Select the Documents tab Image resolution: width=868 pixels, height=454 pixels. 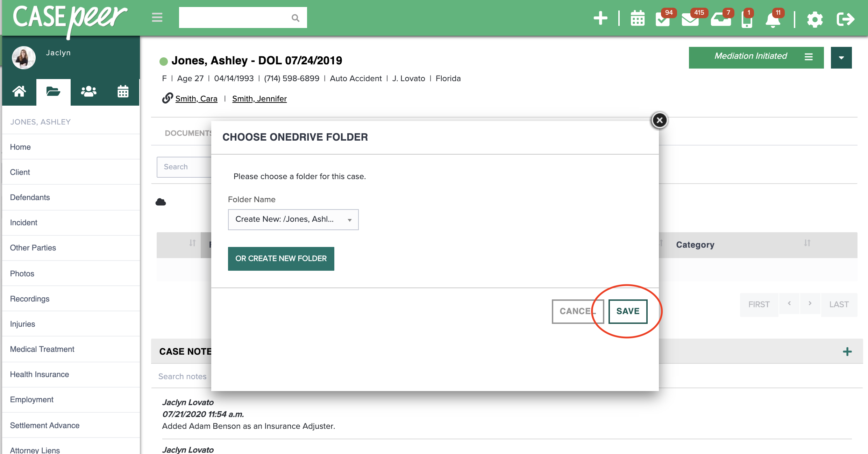tap(188, 133)
